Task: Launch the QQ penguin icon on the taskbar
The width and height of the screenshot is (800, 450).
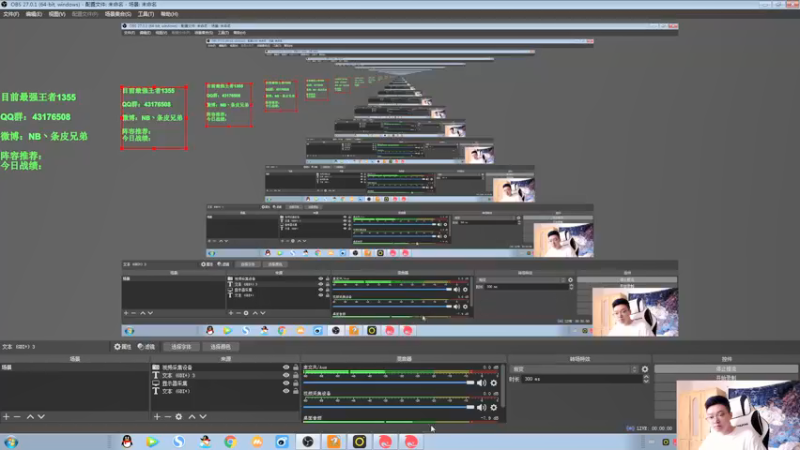Action: point(127,442)
